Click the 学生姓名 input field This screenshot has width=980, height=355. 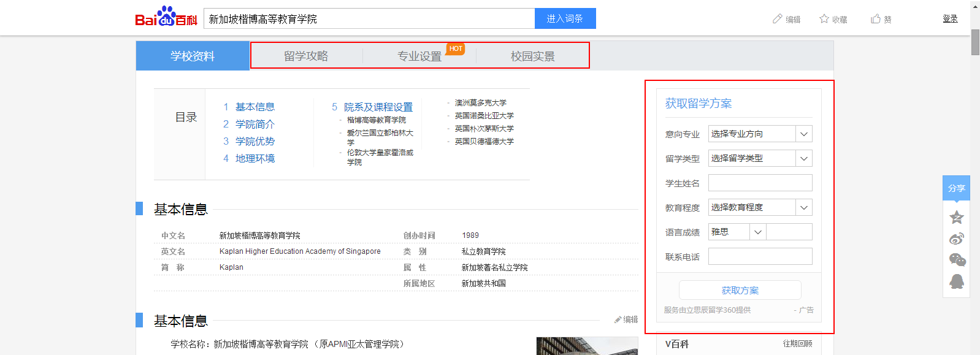click(760, 183)
